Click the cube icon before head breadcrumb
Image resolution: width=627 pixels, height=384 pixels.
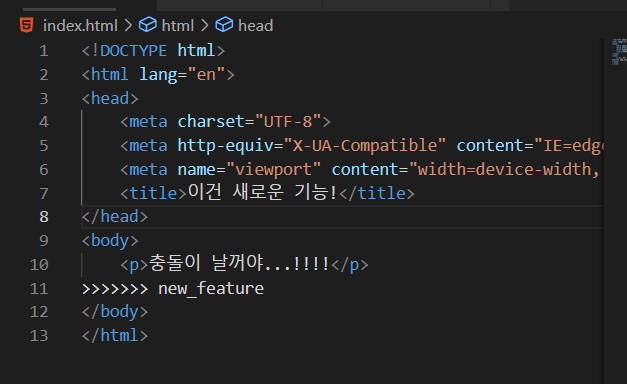(x=224, y=25)
